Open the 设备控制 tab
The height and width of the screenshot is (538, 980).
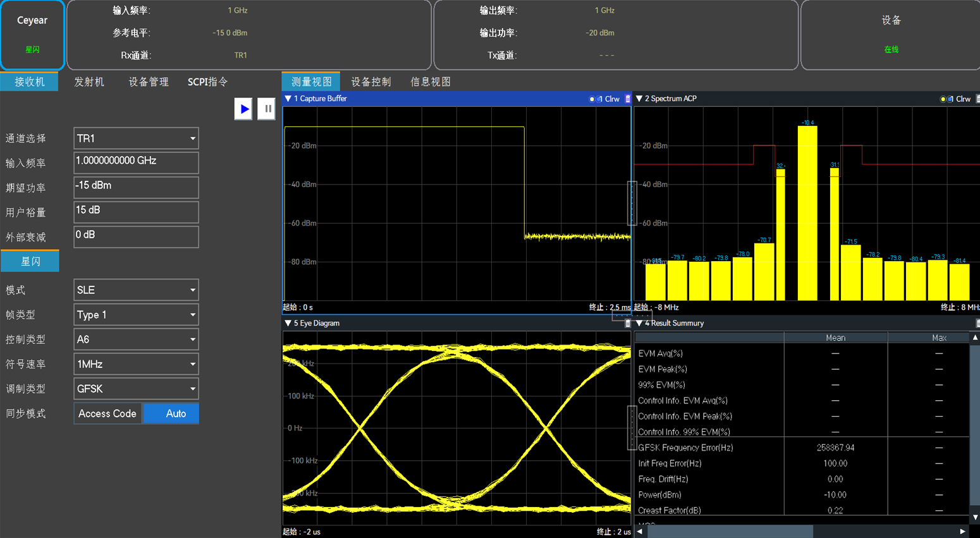point(371,82)
